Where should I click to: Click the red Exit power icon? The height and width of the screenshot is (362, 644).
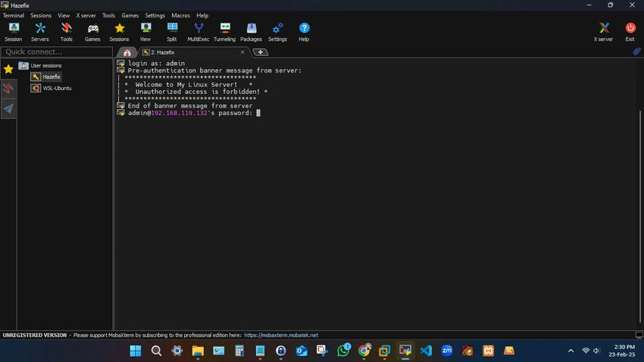point(630,32)
